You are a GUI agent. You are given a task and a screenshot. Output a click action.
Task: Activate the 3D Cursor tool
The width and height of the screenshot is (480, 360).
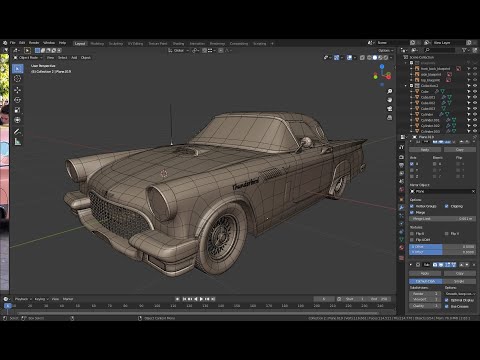pyautogui.click(x=18, y=79)
